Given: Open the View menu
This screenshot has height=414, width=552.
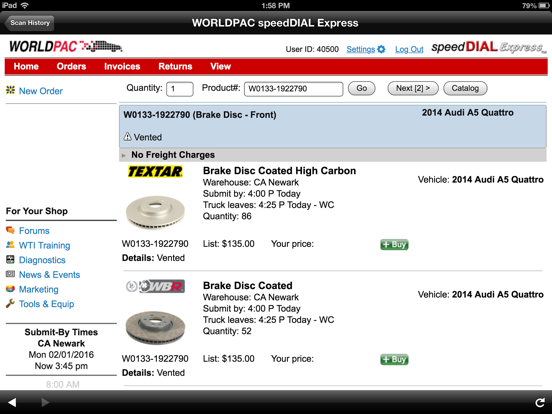Looking at the screenshot, I should click(221, 66).
